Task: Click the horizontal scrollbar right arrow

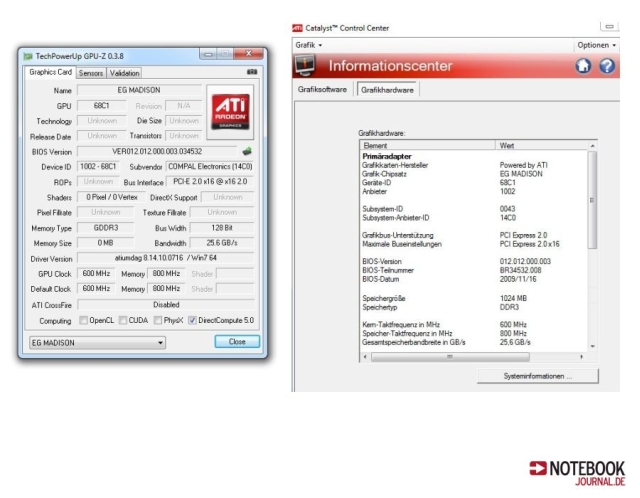Action: [582, 357]
